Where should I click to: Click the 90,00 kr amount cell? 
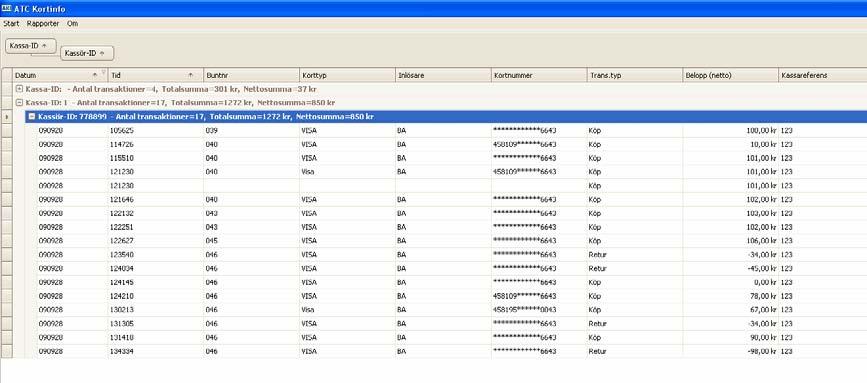pos(730,338)
